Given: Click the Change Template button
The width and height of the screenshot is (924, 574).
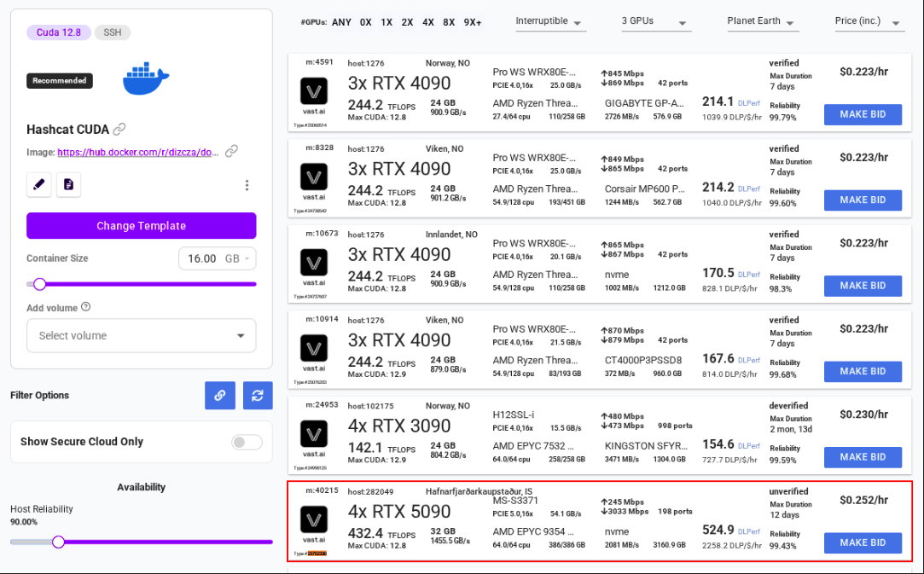Looking at the screenshot, I should [142, 226].
